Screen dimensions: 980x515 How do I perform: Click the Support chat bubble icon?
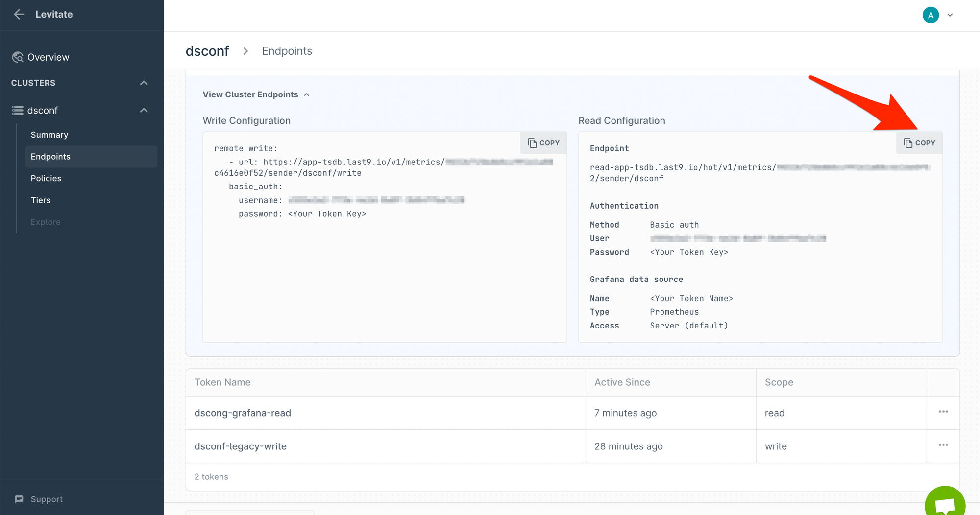click(x=19, y=499)
